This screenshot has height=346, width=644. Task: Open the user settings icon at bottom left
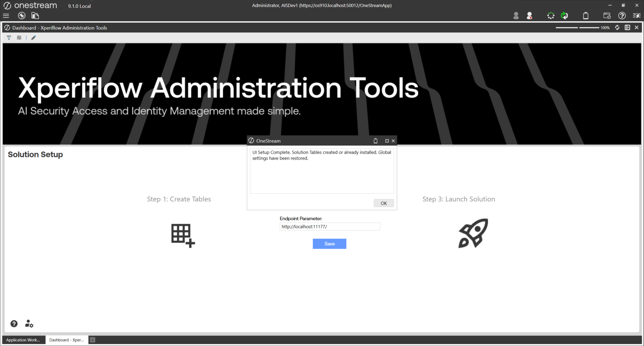[29, 324]
